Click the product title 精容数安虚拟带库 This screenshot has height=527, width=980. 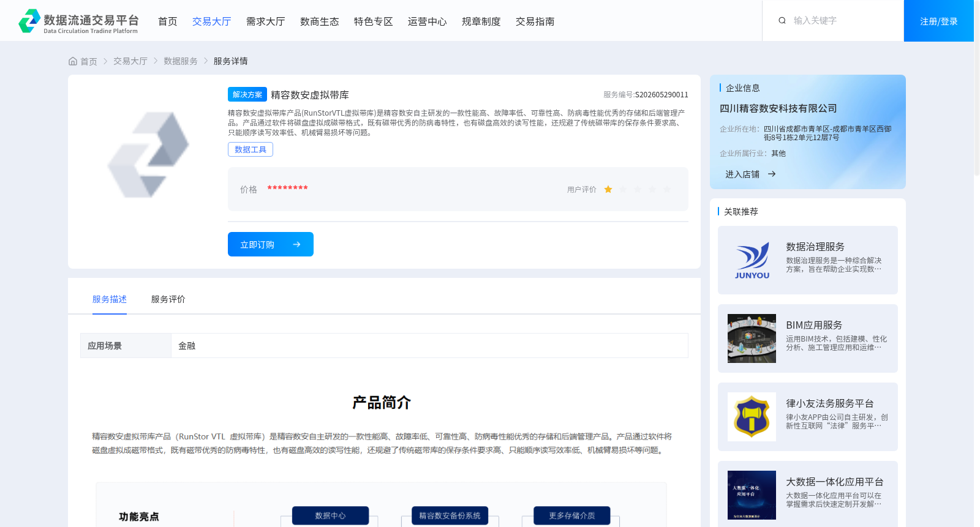[x=310, y=95]
